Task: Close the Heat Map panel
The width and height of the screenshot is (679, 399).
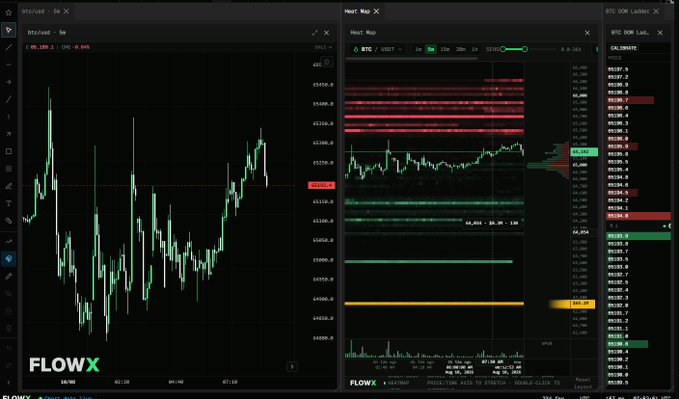Action: 587,33
